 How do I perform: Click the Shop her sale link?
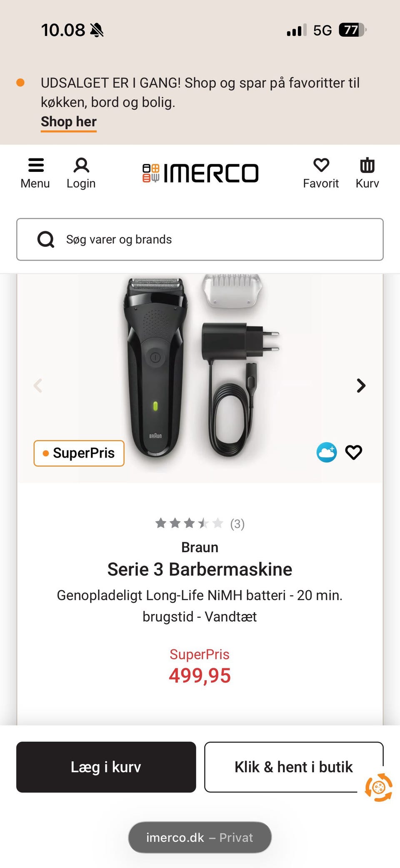pos(69,122)
